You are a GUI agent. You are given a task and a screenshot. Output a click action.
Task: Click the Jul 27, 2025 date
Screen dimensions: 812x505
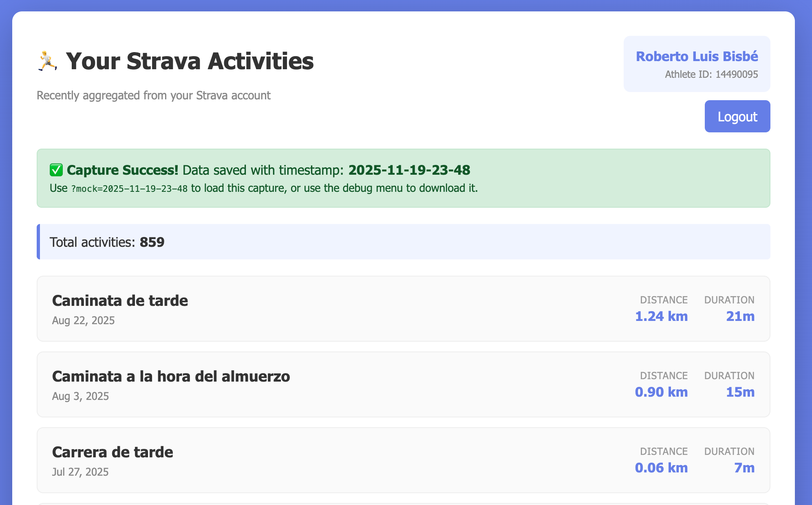[x=80, y=472]
